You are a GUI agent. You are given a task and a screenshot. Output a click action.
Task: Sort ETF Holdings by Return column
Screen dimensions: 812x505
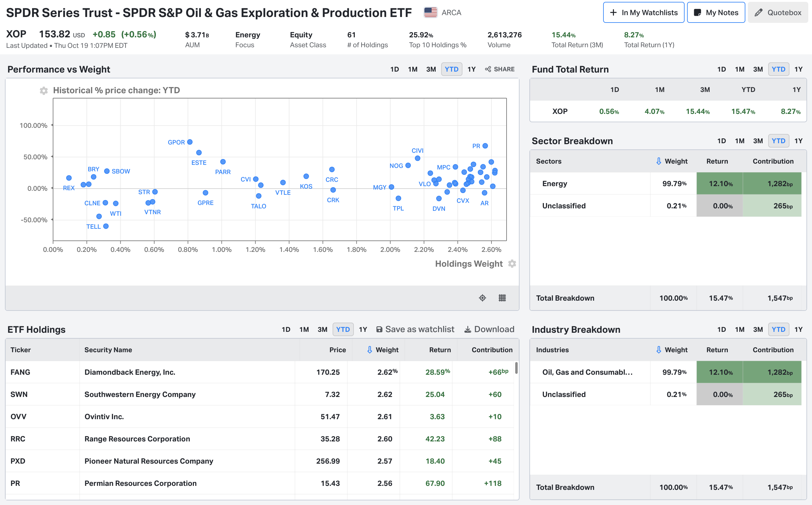[440, 350]
